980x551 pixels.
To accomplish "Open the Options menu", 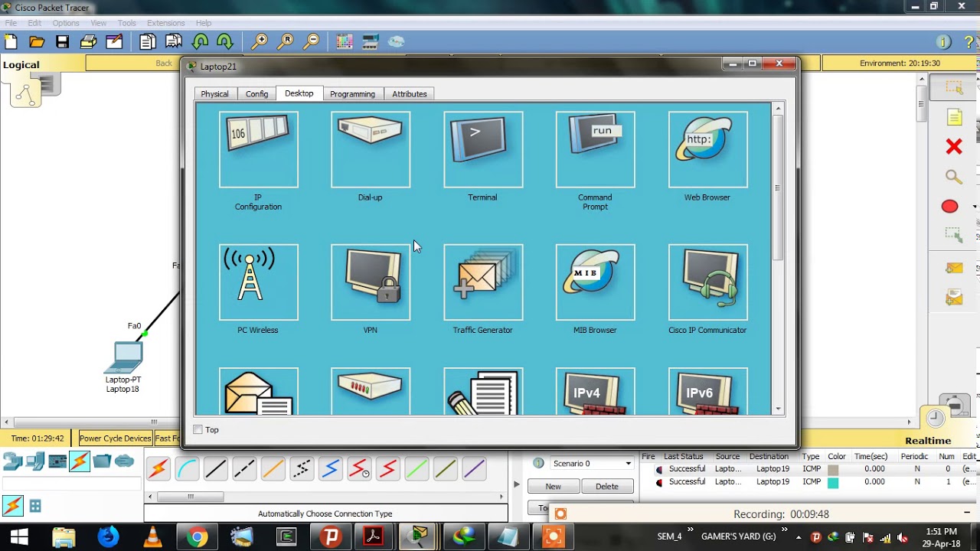I will [66, 23].
